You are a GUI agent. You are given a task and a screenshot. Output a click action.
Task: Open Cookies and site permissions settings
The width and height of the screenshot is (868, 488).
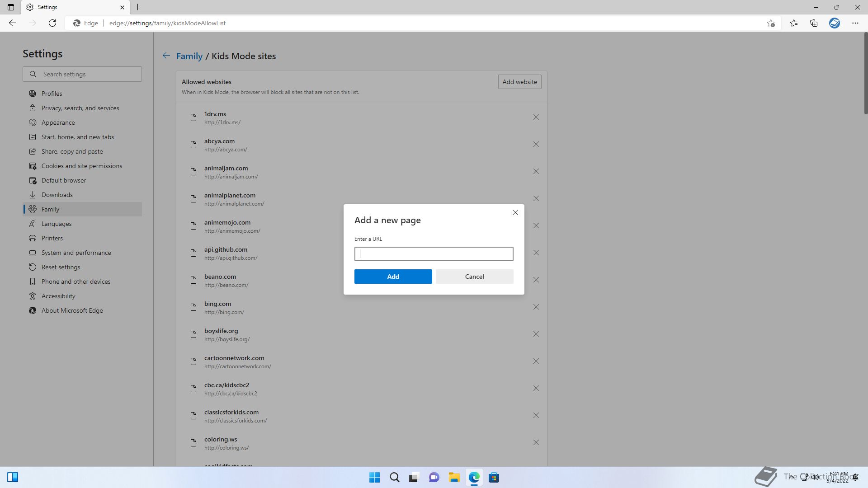point(82,166)
